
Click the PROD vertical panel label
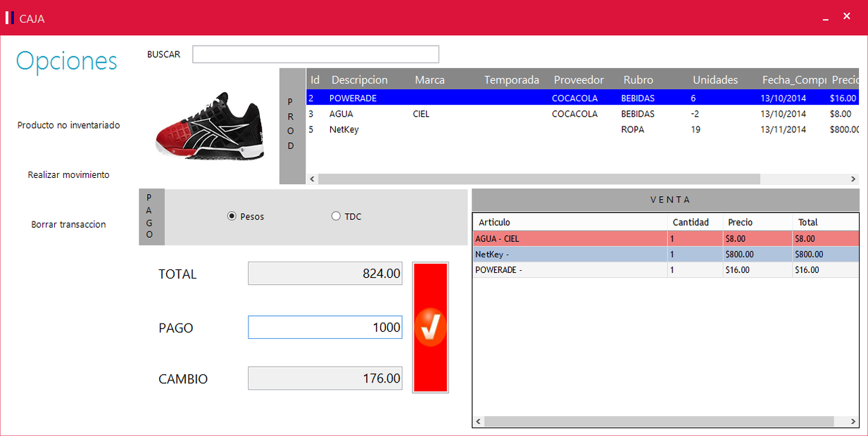pos(292,126)
